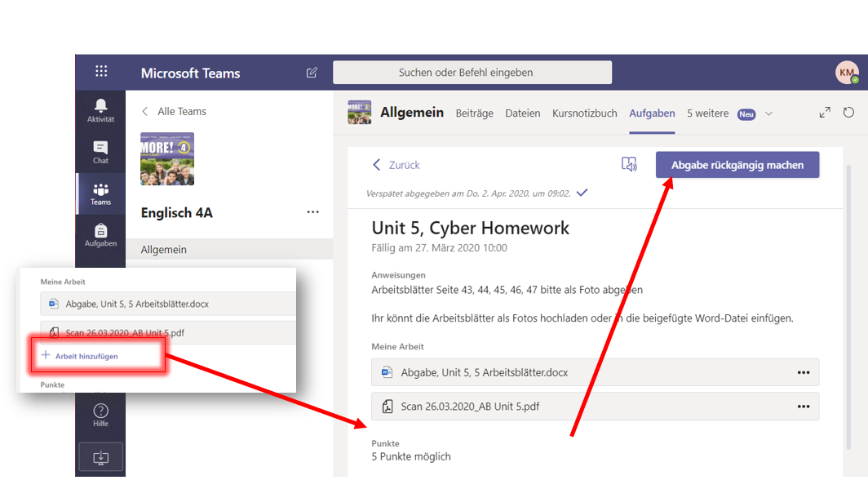Viewport: 868px width, 489px height.
Task: Go back with Zurück link
Action: (396, 165)
